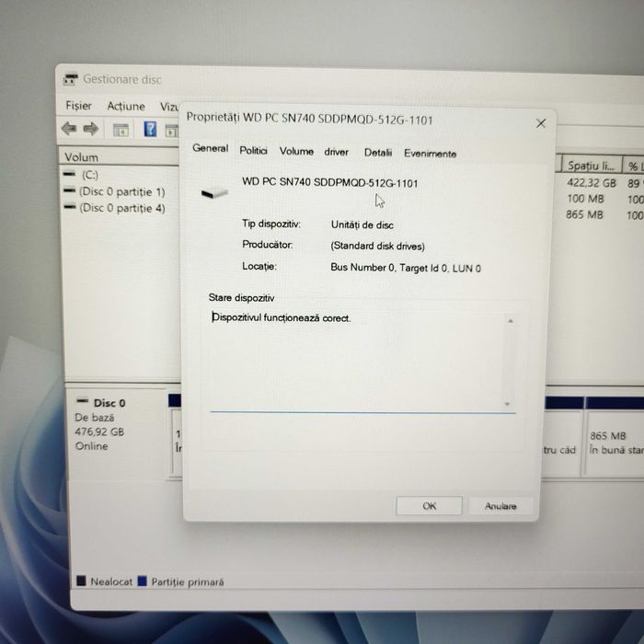The image size is (644, 644).
Task: Click the Nealocat legend color swatch
Action: point(81,581)
